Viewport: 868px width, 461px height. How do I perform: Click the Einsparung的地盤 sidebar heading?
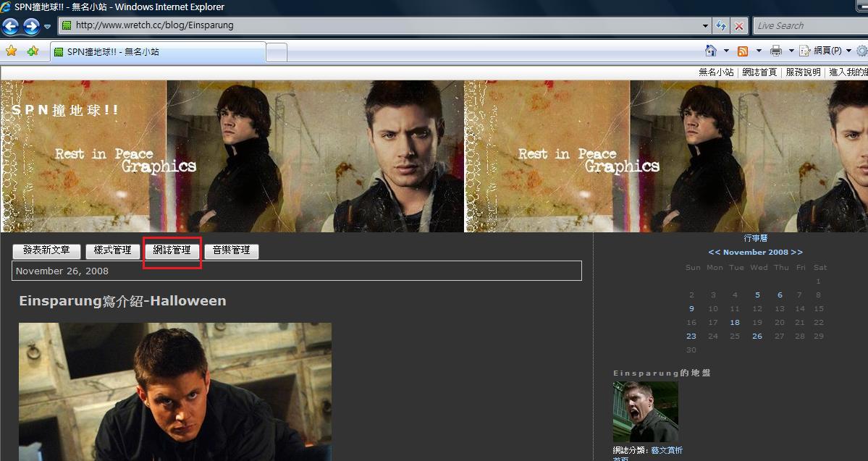pos(662,373)
